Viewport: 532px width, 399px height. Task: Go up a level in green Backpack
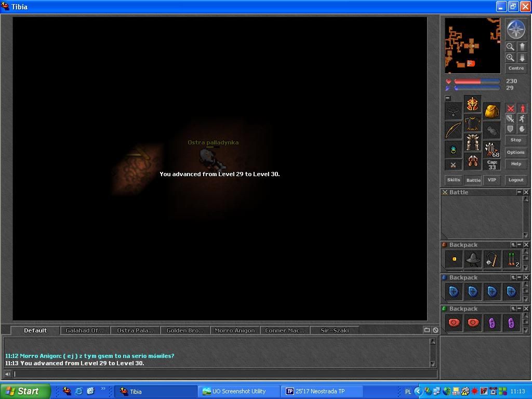pyautogui.click(x=513, y=309)
